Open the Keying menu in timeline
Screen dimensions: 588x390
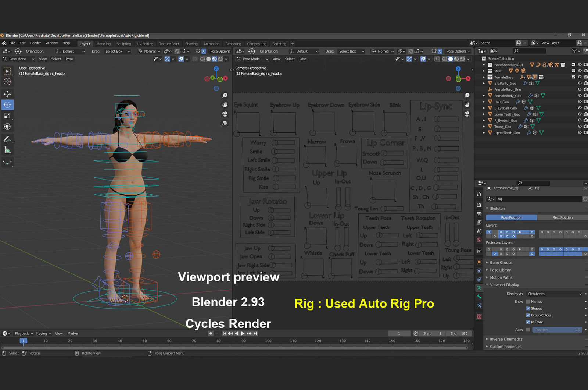click(x=43, y=334)
